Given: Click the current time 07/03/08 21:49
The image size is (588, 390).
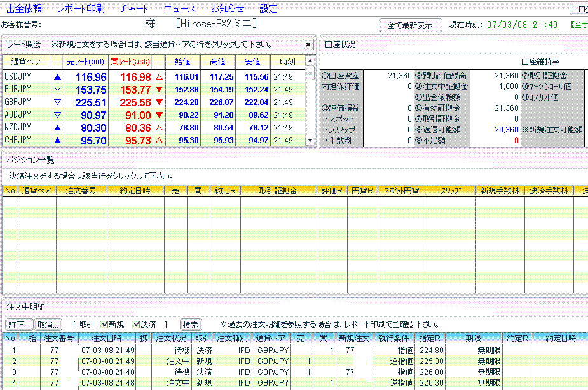Looking at the screenshot, I should coord(522,25).
